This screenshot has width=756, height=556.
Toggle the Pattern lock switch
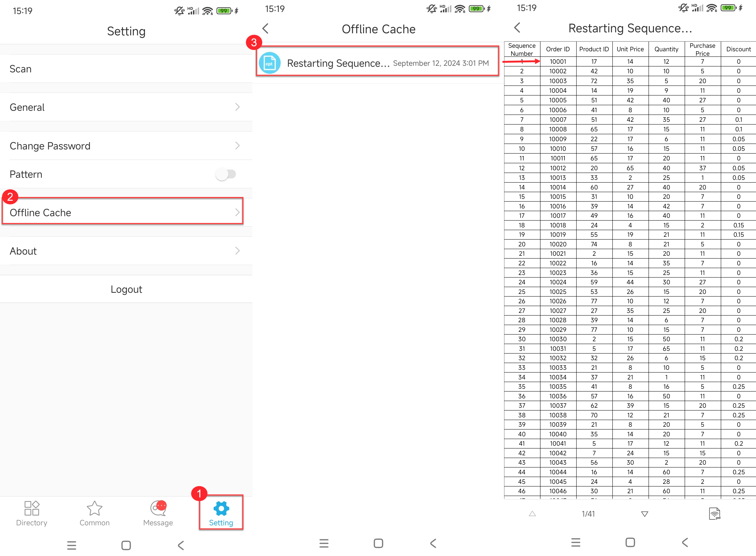pos(226,174)
